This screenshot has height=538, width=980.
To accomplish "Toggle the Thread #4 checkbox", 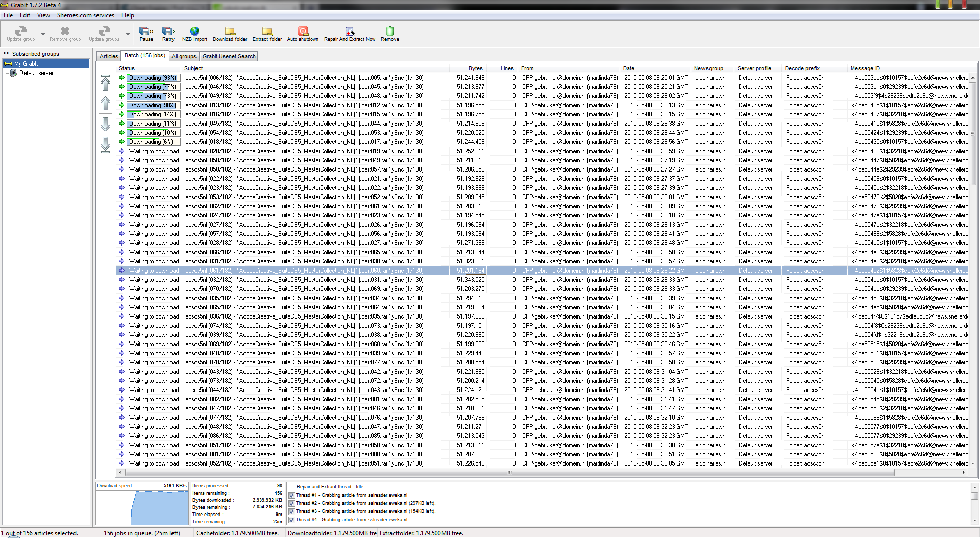I will coord(291,520).
